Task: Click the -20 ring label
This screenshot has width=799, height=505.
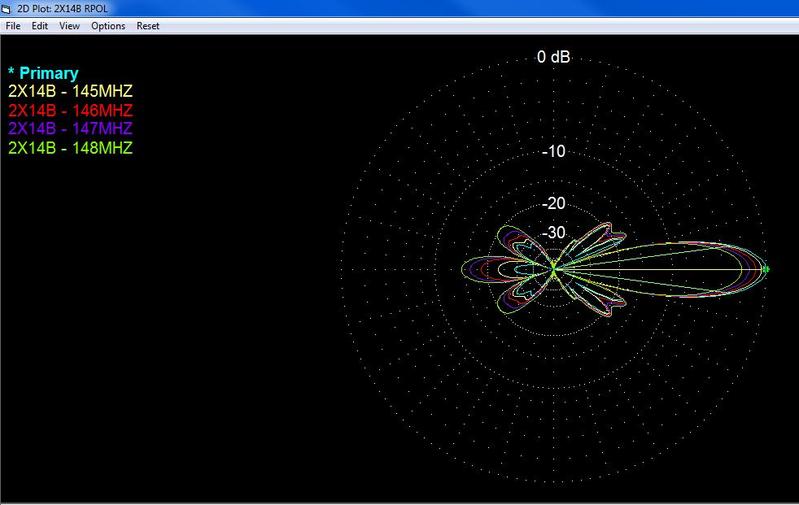Action: 553,203
